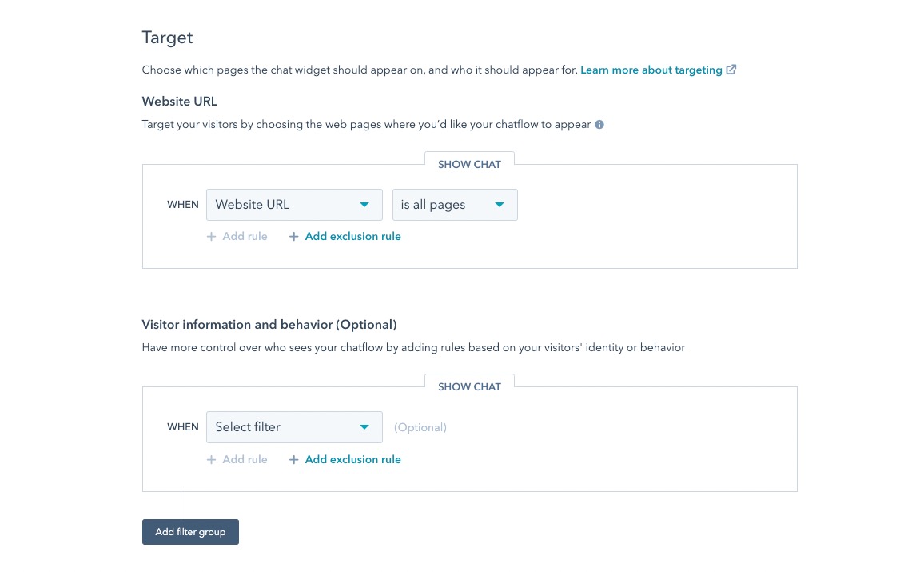This screenshot has height=572, width=924.
Task: Click the caret arrow in Website URL dropdown
Action: tap(364, 205)
